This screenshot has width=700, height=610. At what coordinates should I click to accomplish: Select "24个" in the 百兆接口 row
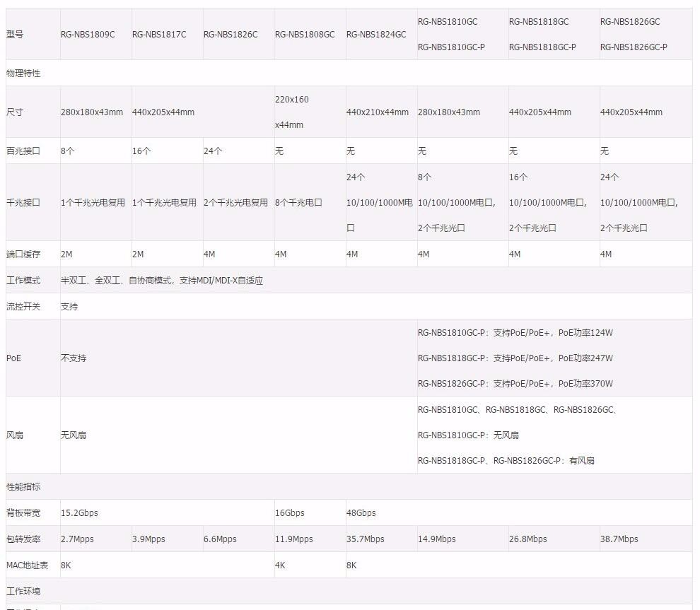(213, 151)
